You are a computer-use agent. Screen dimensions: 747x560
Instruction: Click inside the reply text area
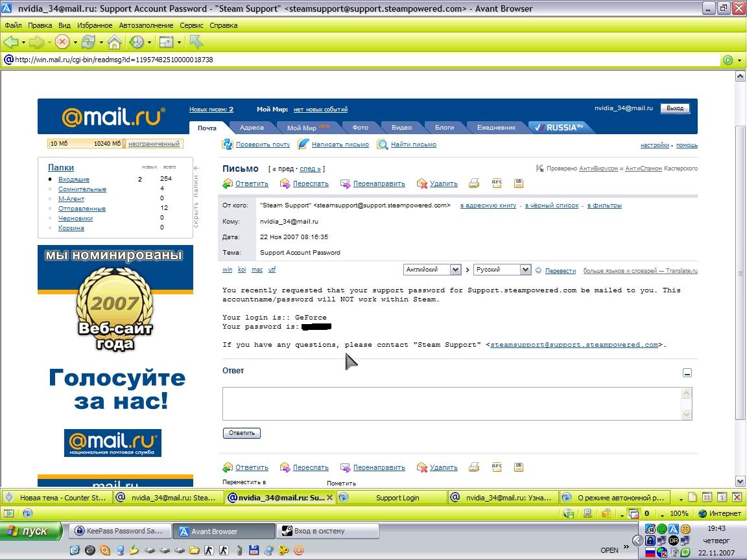(451, 403)
